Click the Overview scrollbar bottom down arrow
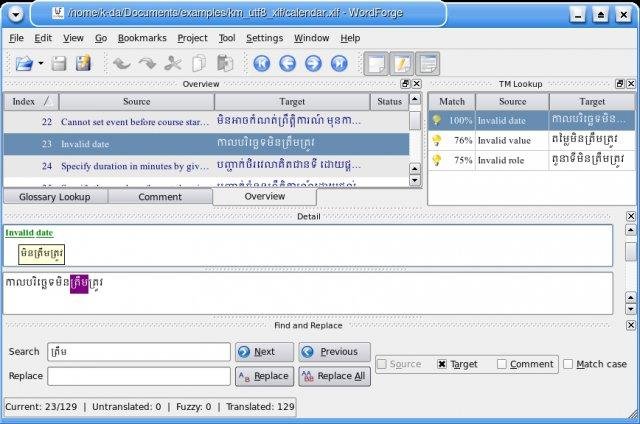This screenshot has height=424, width=640. click(x=415, y=180)
